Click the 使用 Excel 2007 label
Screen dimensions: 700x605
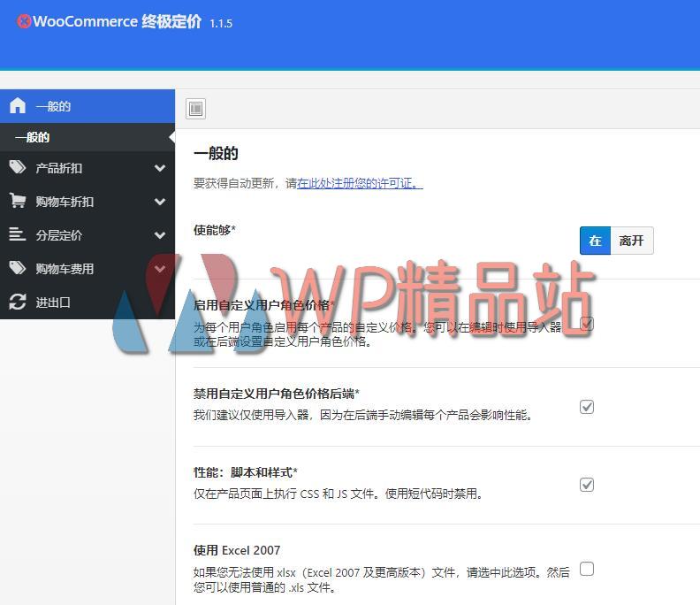pyautogui.click(x=237, y=550)
